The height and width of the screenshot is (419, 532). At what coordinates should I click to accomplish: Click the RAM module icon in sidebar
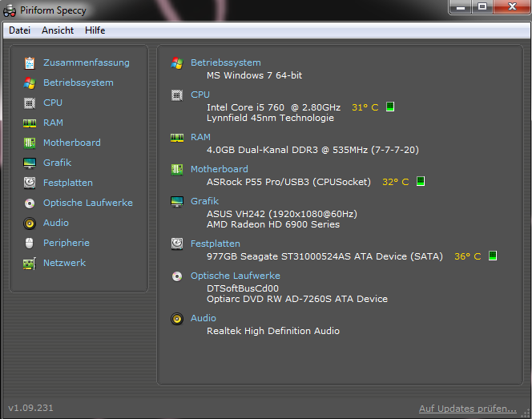coord(30,123)
